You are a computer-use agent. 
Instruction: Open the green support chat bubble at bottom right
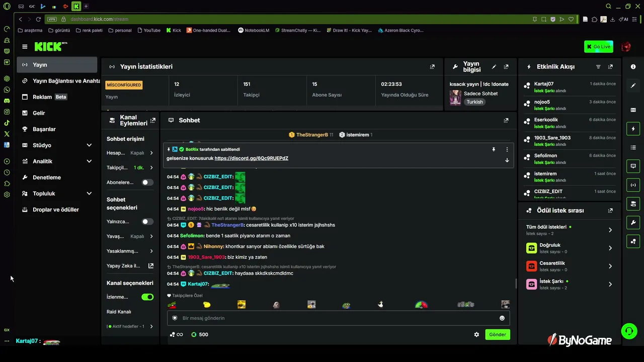coord(629,331)
